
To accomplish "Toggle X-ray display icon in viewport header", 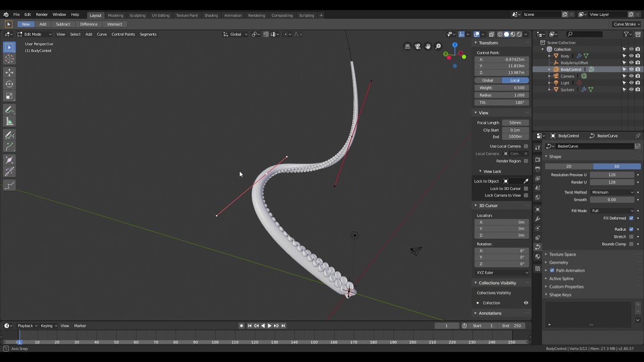I will point(492,34).
